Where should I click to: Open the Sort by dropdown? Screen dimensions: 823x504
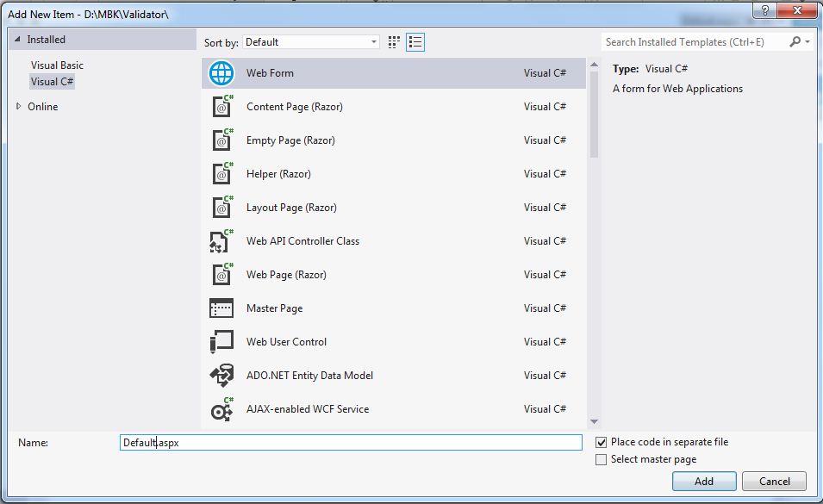coord(311,42)
